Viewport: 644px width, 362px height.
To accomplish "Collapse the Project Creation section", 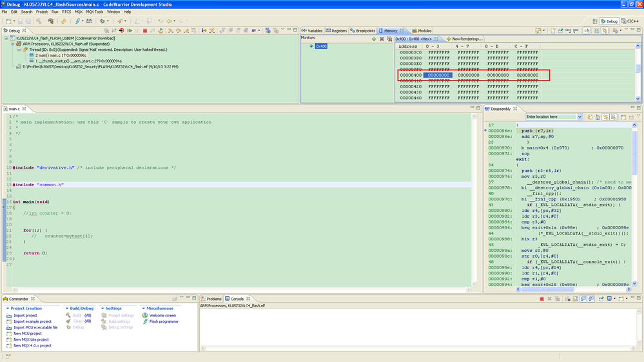I will 7,309.
